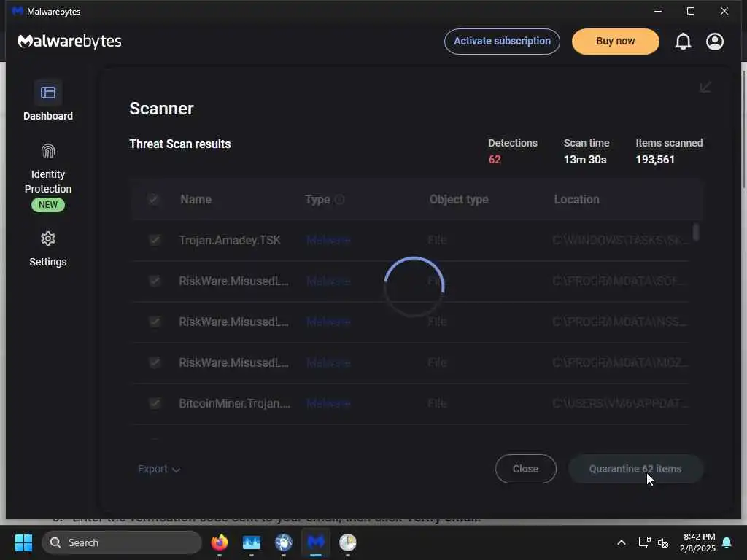
Task: Uncheck the RiskWare row under C:\PROGRAMDATA\MOZ
Action: (155, 362)
